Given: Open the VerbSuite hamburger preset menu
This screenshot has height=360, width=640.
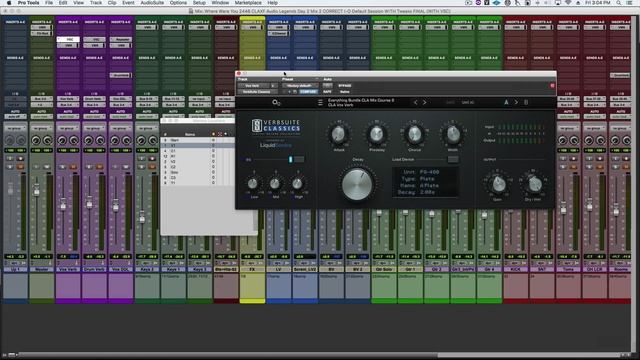Looking at the screenshot, I should [x=320, y=102].
